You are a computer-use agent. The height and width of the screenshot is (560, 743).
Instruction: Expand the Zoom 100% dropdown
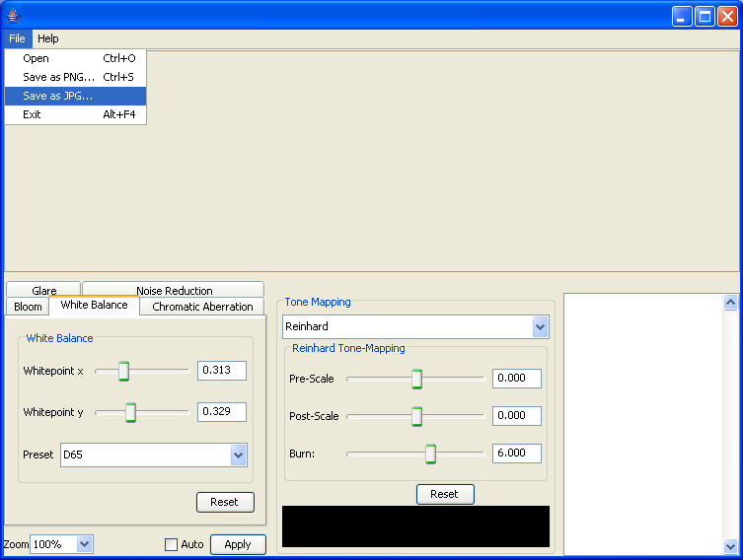click(84, 544)
